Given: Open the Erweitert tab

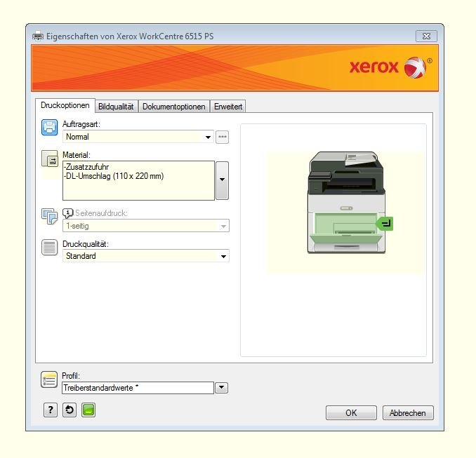Looking at the screenshot, I should 228,107.
